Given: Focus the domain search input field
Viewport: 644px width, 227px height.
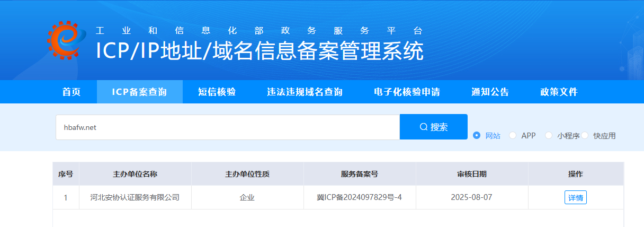Looking at the screenshot, I should click(x=228, y=127).
